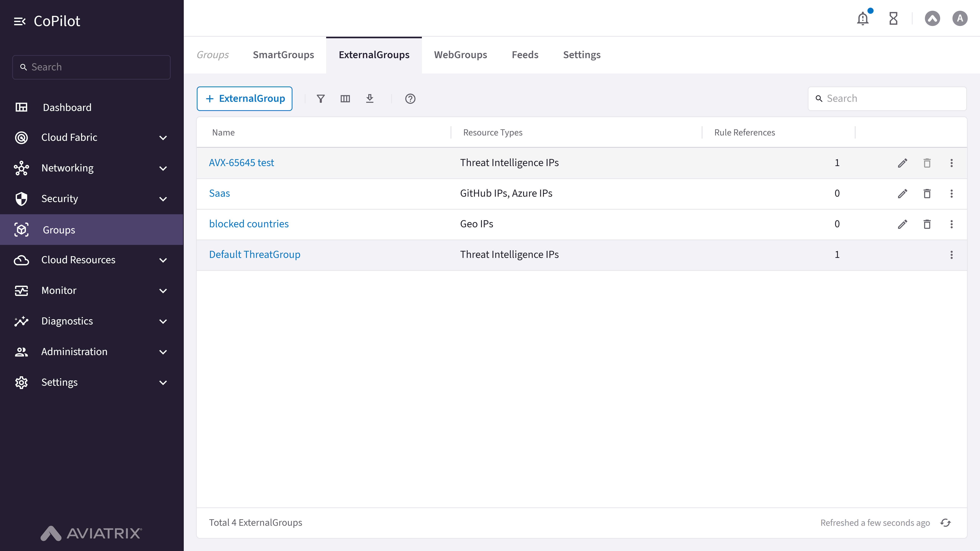Open the user account avatar A
This screenshot has height=551, width=980.
960,18
